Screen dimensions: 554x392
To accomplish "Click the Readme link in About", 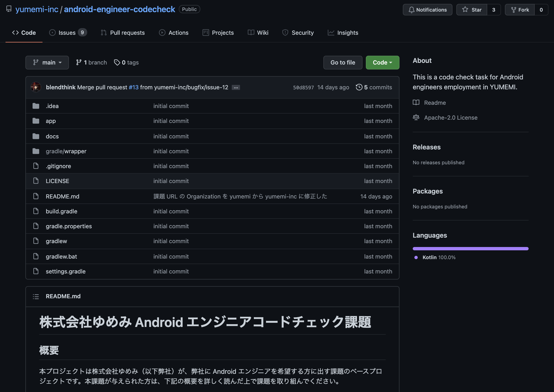I will coord(435,103).
